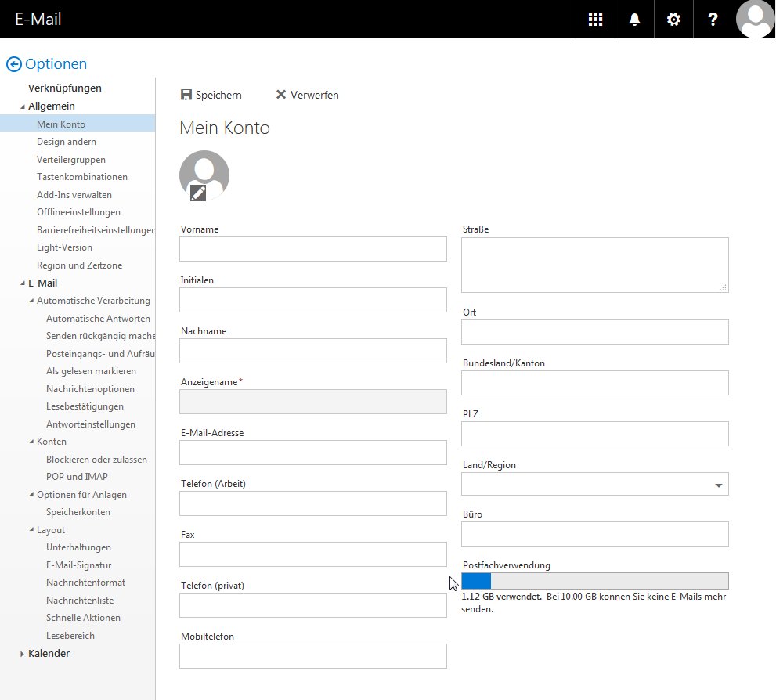Screen dimensions: 776x700
Task: Collapse Automatische Verarbeitung subtree
Action: 31,301
